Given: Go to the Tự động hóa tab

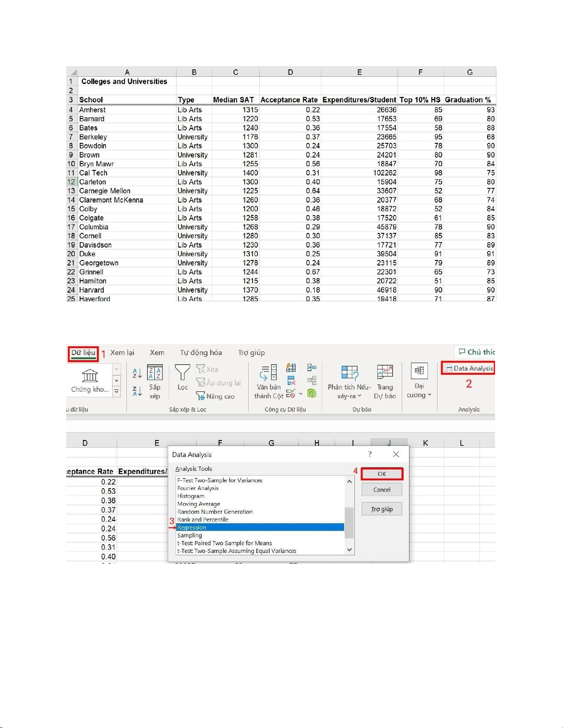Looking at the screenshot, I should point(201,353).
